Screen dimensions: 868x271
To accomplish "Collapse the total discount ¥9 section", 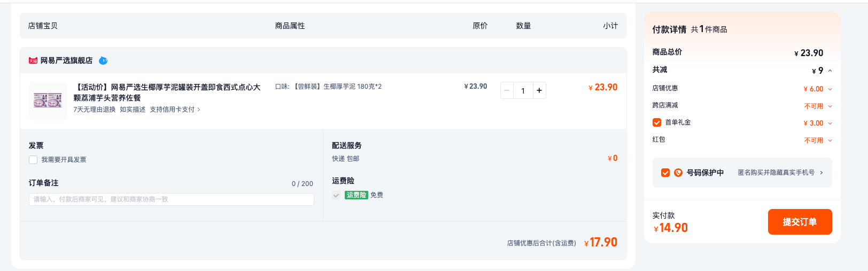I will 830,71.
